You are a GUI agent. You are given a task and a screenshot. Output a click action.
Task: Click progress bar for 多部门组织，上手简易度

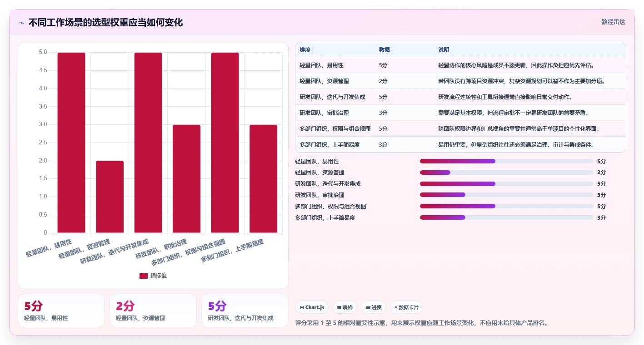tap(507, 217)
